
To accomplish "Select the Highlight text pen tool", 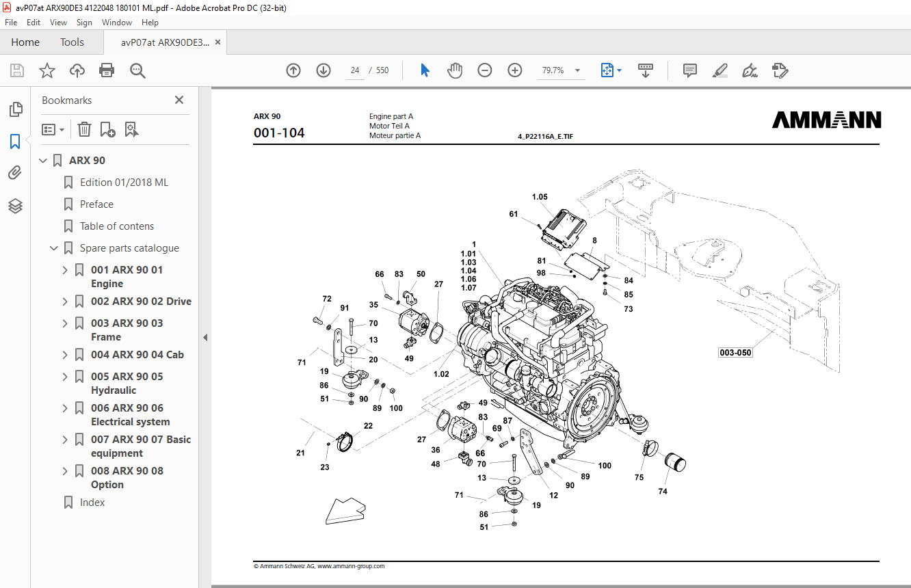I will (719, 70).
